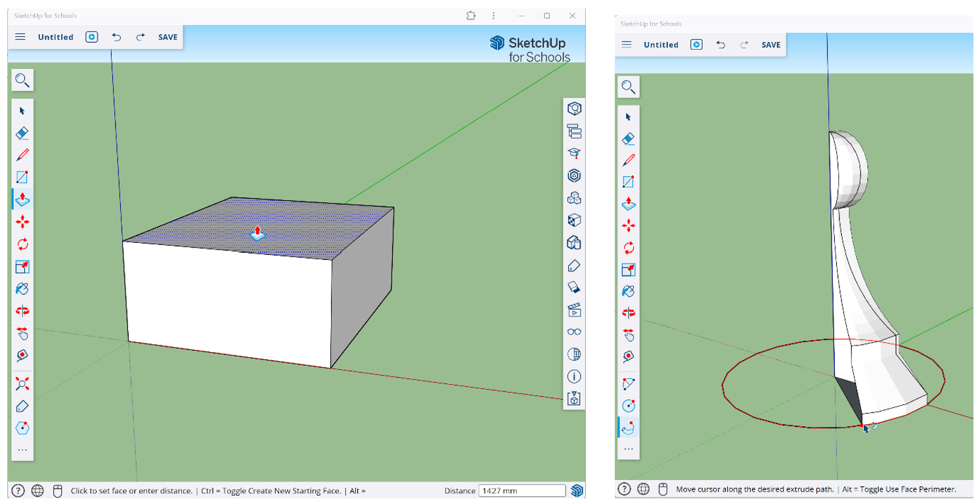Click the Undo arrow in right window
The image size is (980, 503).
pos(721,45)
